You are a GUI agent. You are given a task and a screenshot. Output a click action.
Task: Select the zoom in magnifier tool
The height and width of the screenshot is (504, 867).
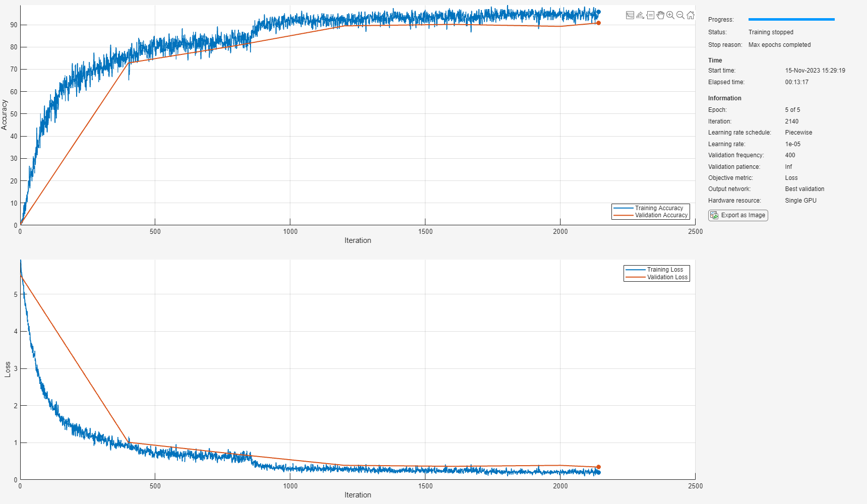670,15
